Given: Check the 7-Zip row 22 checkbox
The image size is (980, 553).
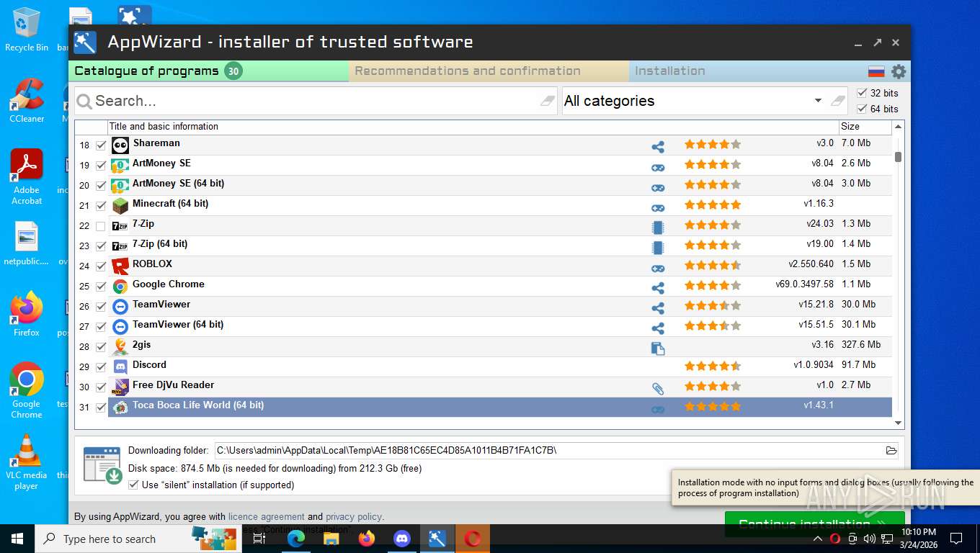Looking at the screenshot, I should [x=100, y=226].
